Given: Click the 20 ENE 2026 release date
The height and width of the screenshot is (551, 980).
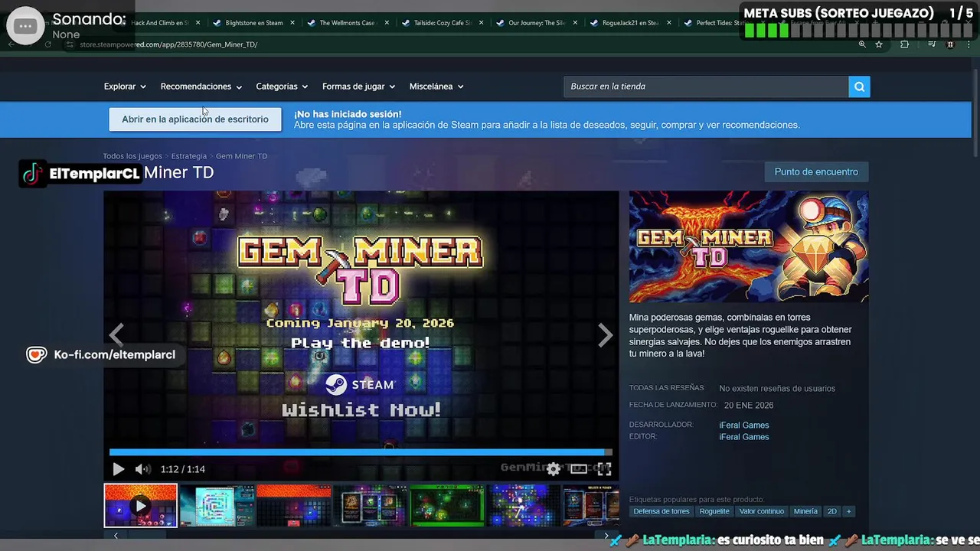Looking at the screenshot, I should (749, 406).
